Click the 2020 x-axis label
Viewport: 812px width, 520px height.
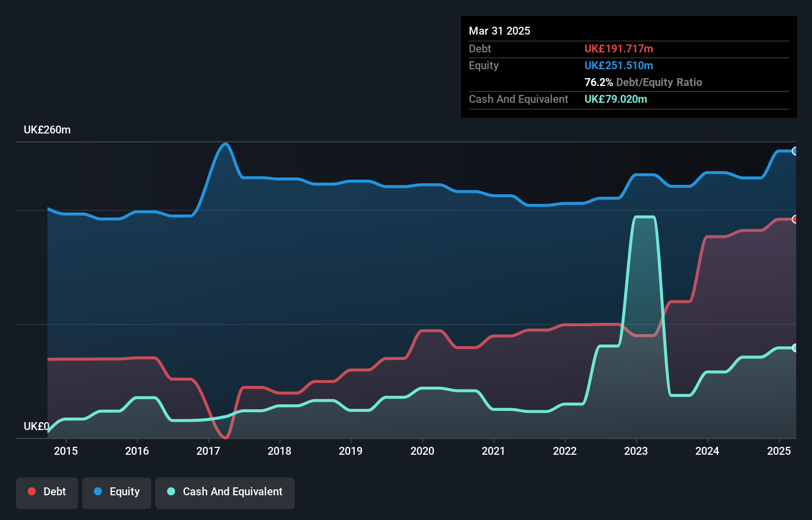coord(422,451)
